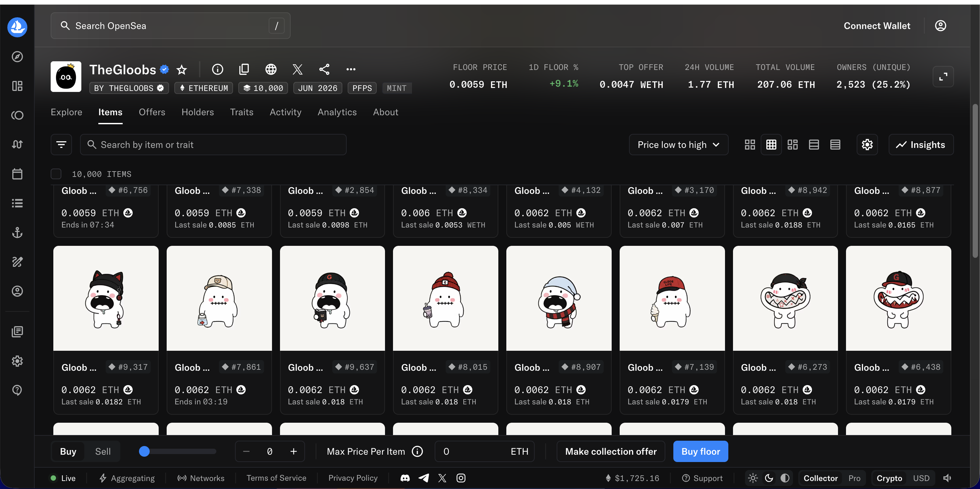Screen dimensions: 980x489
Task: Open more options three-dot menu
Action: point(351,69)
